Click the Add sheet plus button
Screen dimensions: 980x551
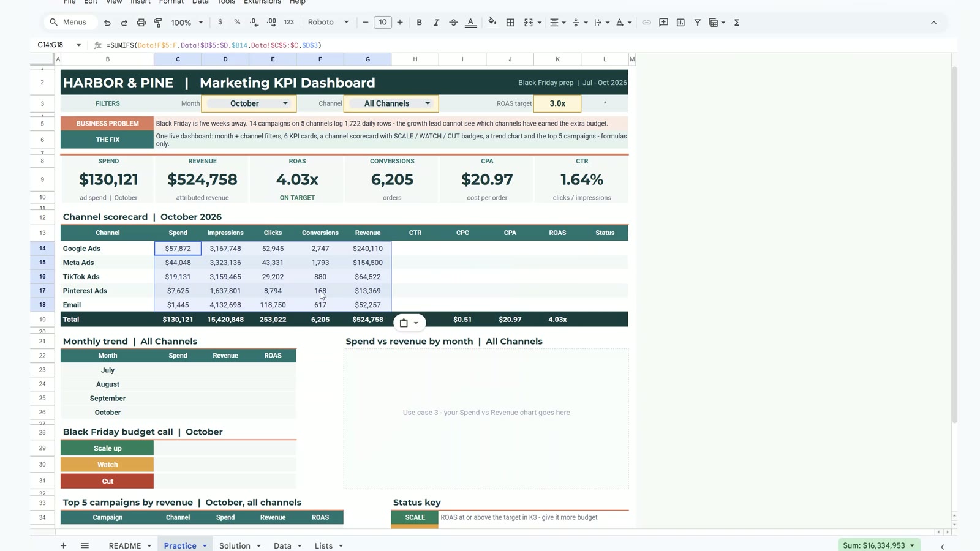(63, 545)
